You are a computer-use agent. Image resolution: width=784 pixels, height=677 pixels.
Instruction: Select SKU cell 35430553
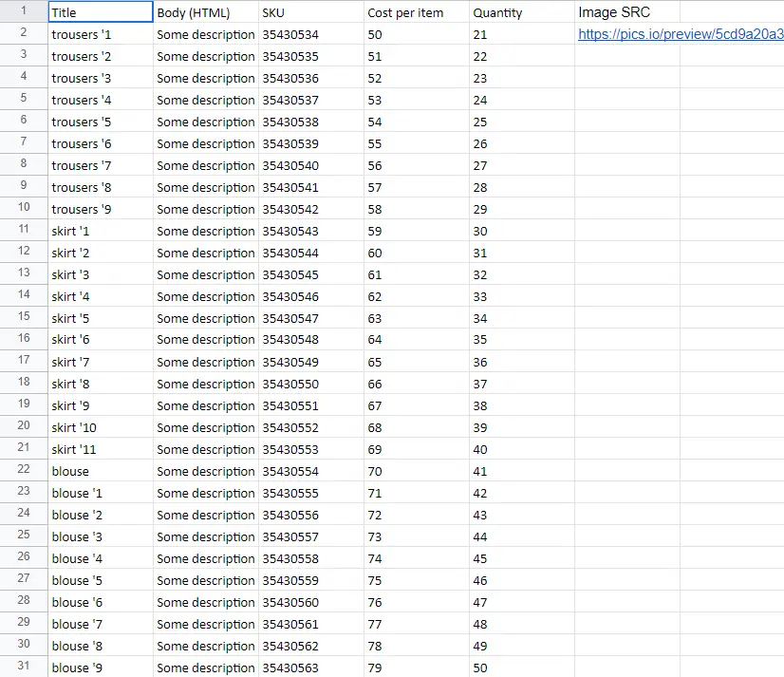click(311, 449)
